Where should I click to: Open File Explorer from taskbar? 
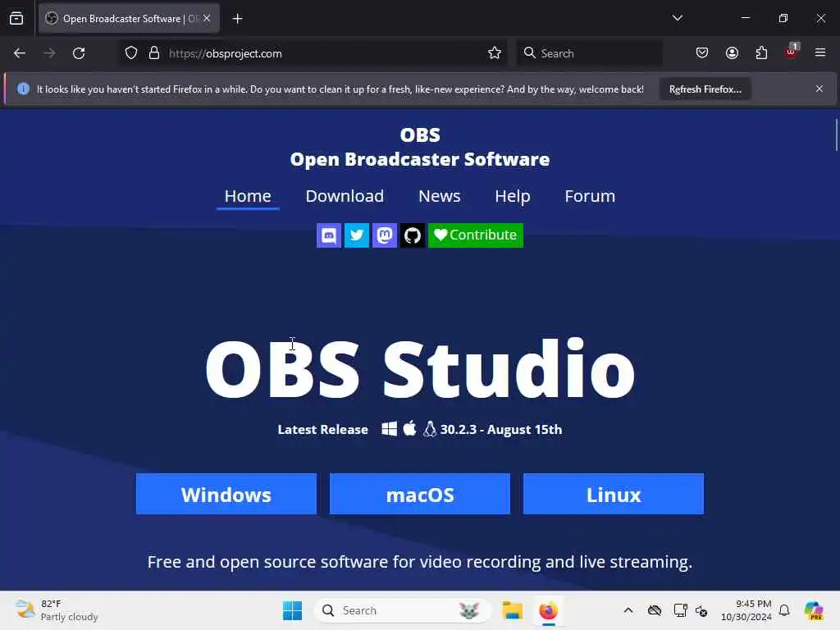(x=512, y=610)
